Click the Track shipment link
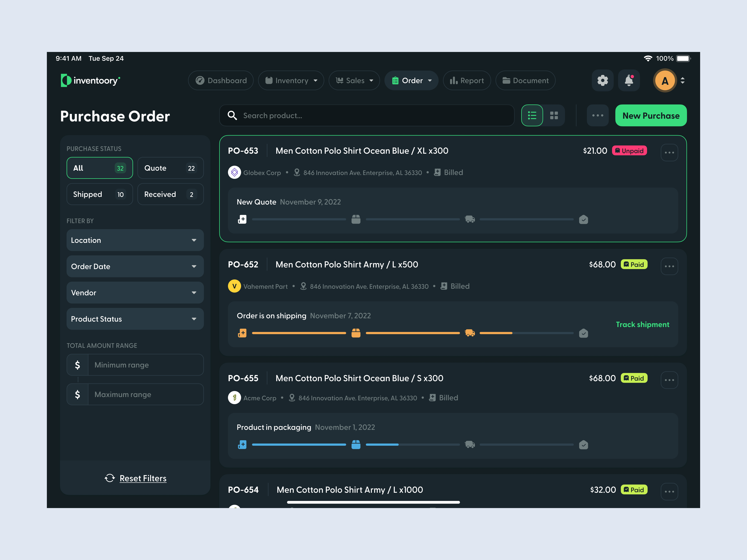This screenshot has width=747, height=560. 642,324
